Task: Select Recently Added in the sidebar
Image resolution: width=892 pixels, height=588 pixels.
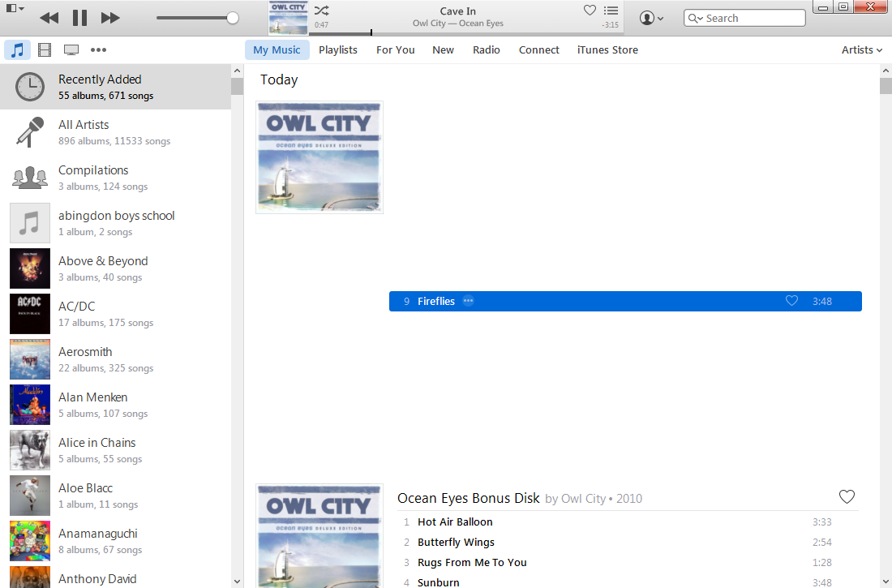Action: pos(115,87)
